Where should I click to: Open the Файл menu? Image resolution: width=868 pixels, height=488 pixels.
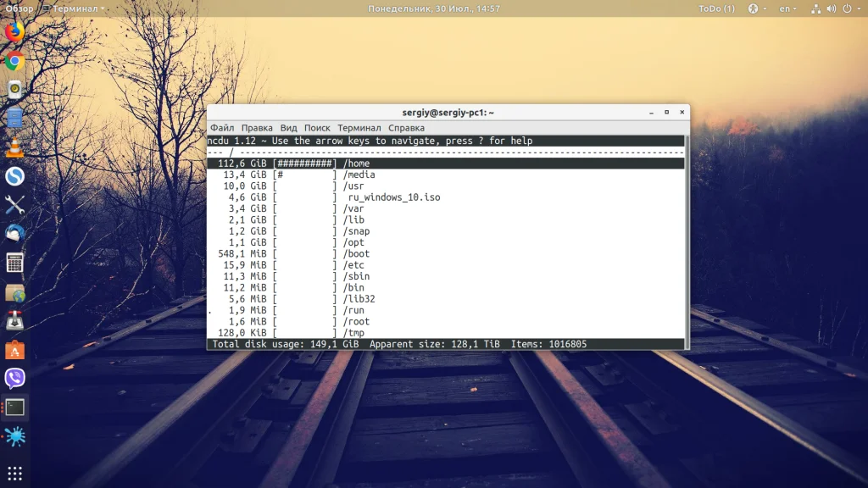pyautogui.click(x=222, y=128)
